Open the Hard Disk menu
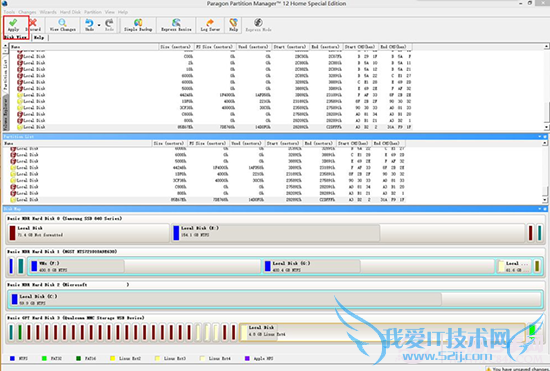Image resolution: width=550 pixels, height=371 pixels. click(70, 12)
